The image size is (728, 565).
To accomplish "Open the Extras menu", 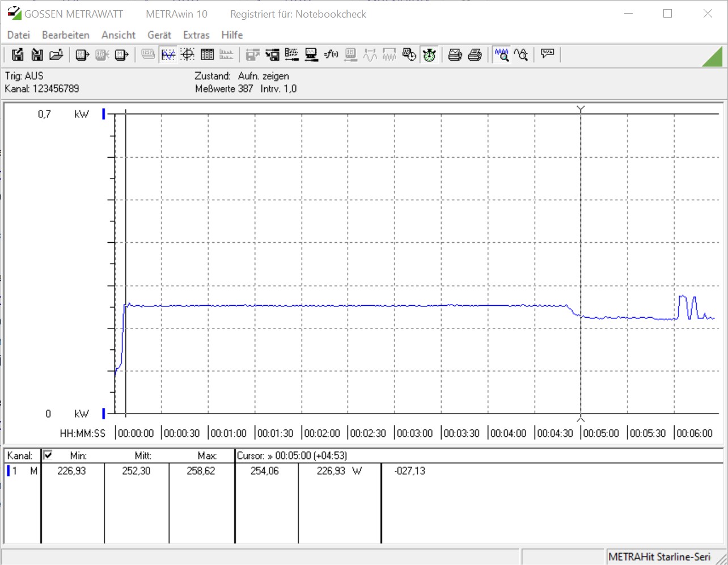I will (x=196, y=35).
